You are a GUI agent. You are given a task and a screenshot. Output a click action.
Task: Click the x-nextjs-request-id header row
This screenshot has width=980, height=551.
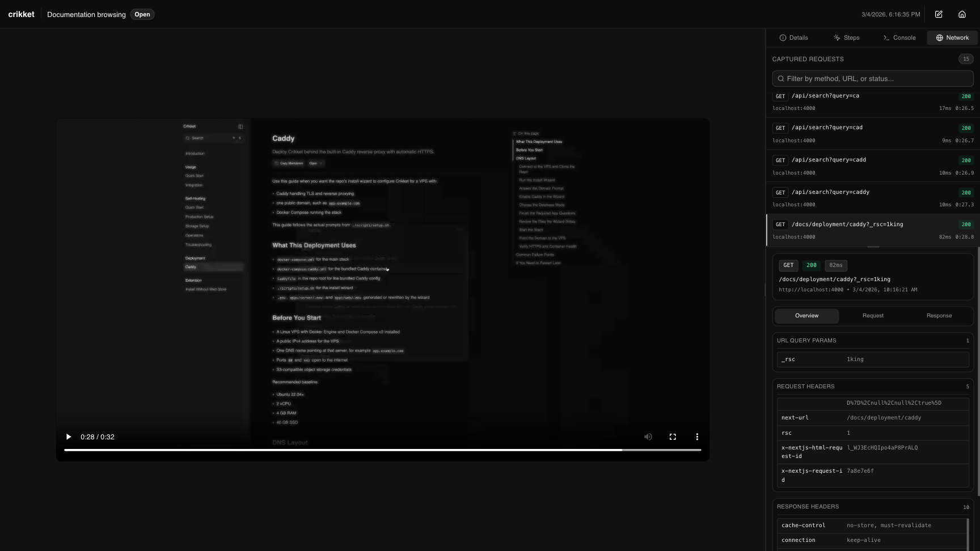pyautogui.click(x=873, y=476)
